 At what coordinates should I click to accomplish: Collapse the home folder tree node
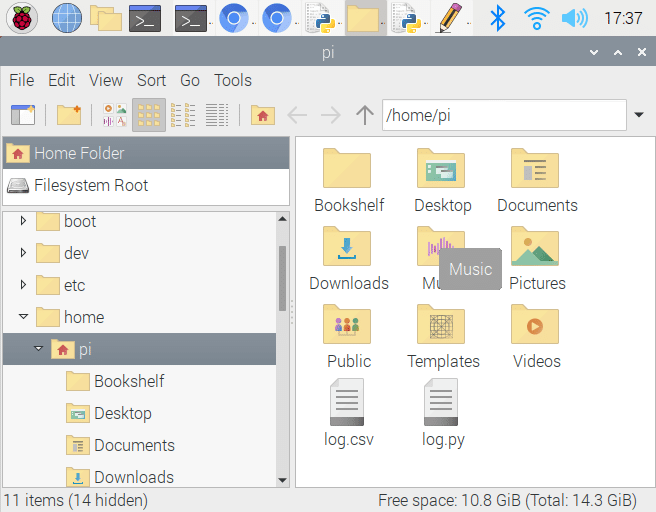pyautogui.click(x=23, y=317)
